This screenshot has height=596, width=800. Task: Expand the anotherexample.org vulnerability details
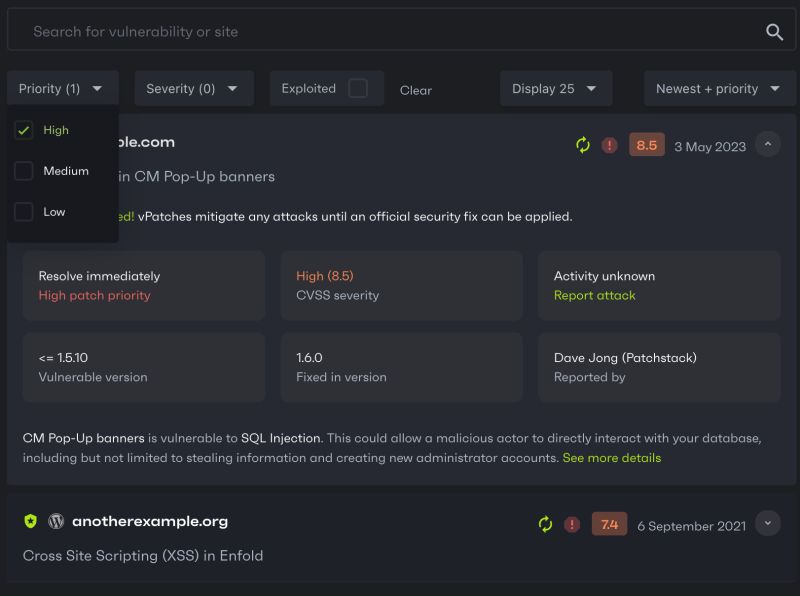click(768, 523)
